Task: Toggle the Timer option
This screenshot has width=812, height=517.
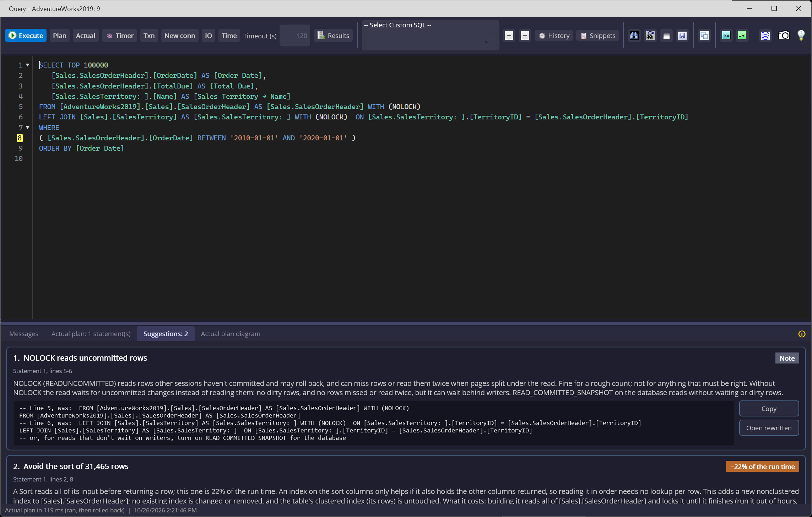Action: point(120,36)
